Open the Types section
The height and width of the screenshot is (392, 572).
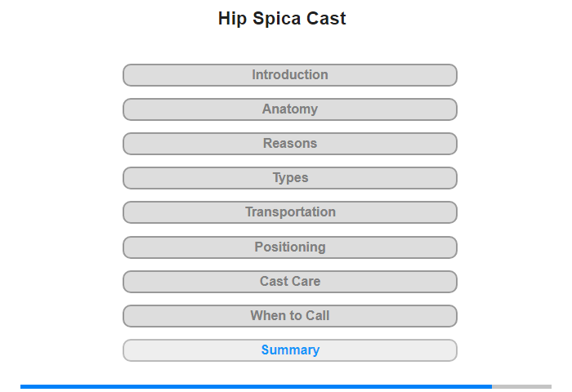[289, 178]
